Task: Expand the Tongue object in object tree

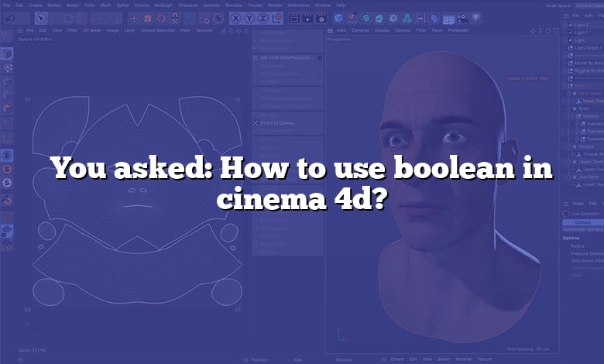Action: pos(568,146)
